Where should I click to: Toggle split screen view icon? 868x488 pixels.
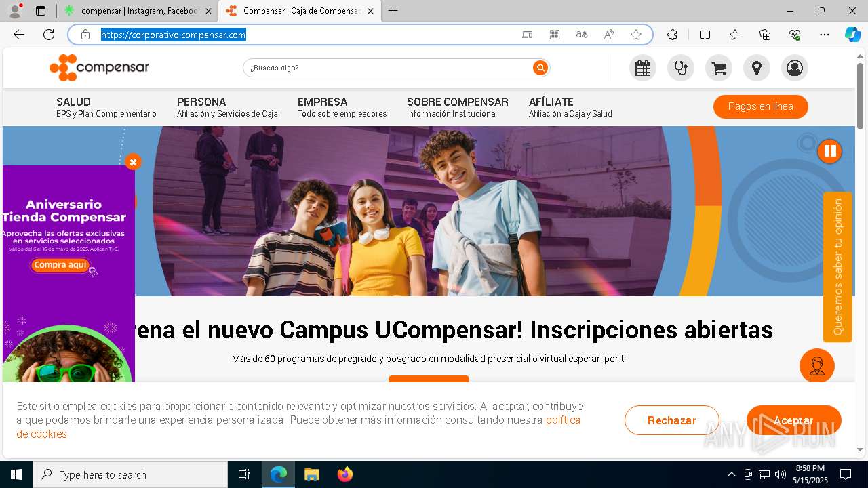[705, 35]
